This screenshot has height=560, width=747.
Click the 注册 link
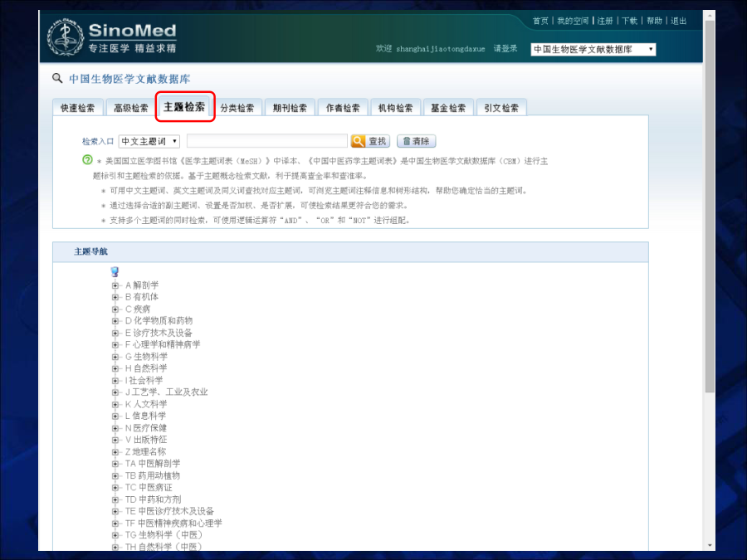605,21
